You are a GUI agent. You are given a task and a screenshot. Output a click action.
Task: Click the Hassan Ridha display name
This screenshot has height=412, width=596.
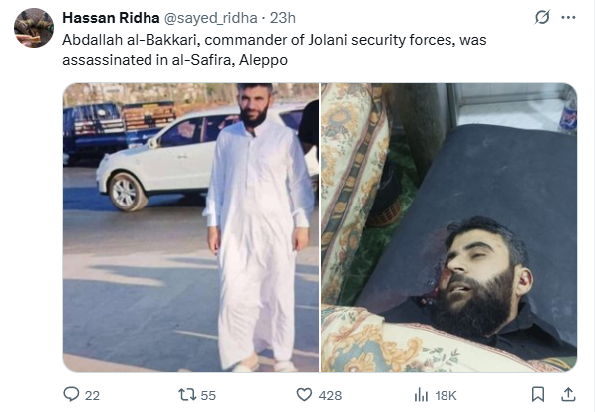(111, 18)
